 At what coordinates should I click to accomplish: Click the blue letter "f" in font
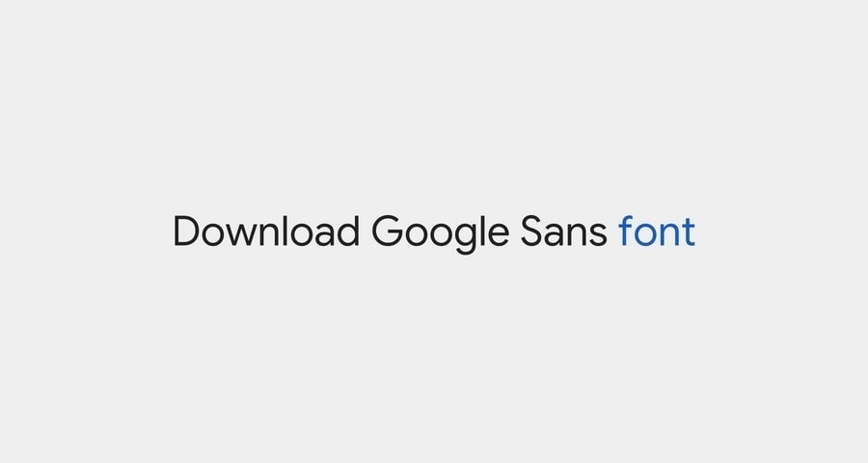pyautogui.click(x=626, y=231)
